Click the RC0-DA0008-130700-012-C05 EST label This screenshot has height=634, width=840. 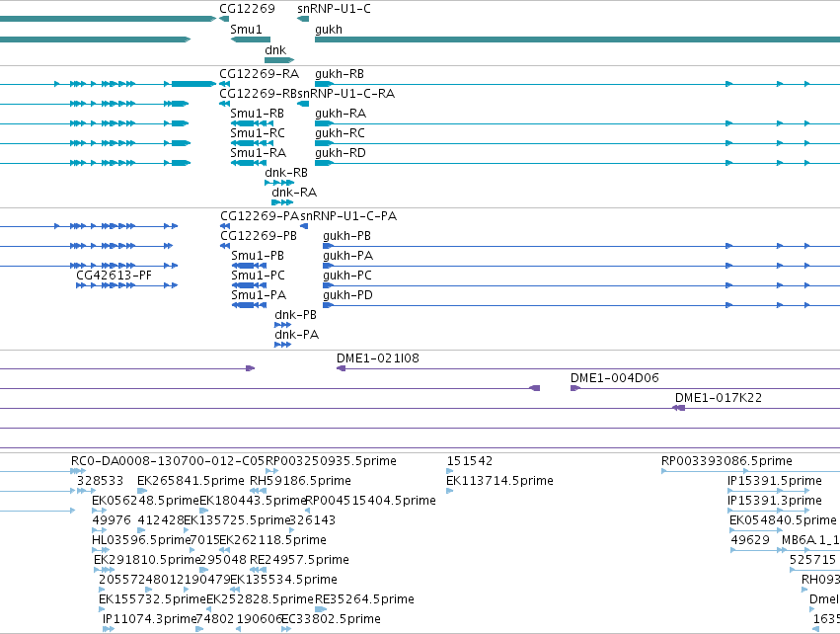(x=168, y=461)
